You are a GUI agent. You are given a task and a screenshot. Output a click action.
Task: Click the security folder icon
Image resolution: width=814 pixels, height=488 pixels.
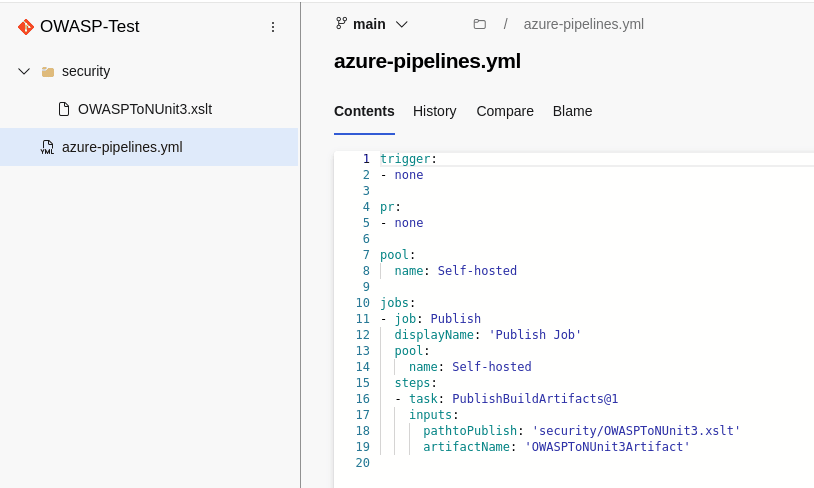pyautogui.click(x=48, y=72)
